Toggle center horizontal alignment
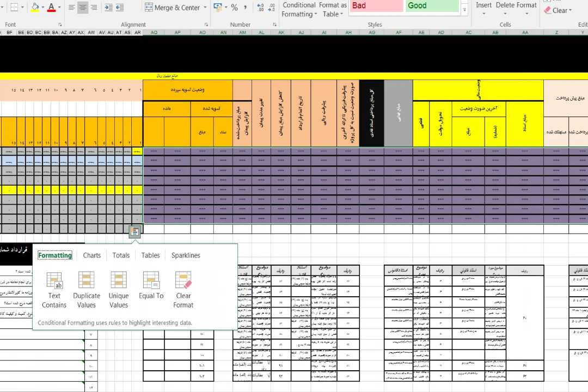Viewport: 588px width, 392px height. [x=83, y=8]
